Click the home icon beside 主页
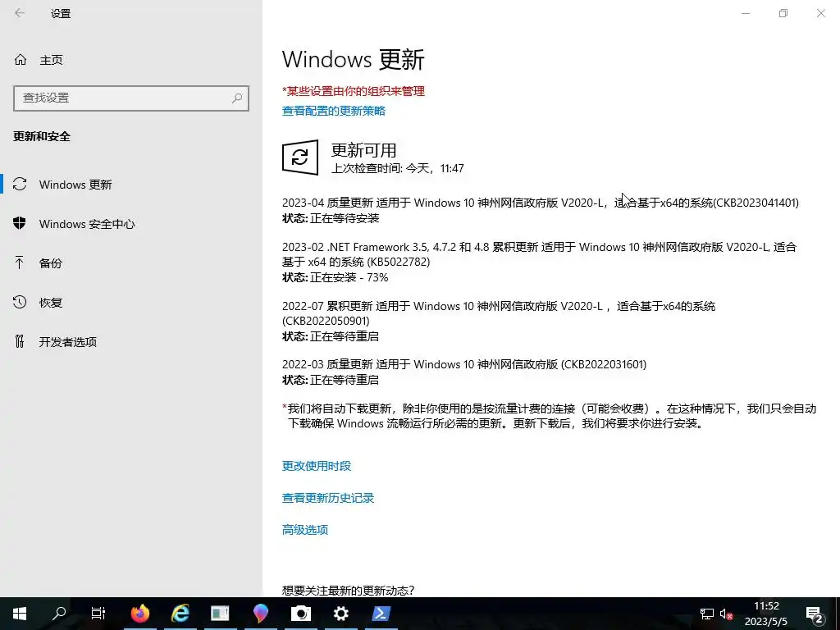Viewport: 840px width, 630px height. (x=21, y=59)
